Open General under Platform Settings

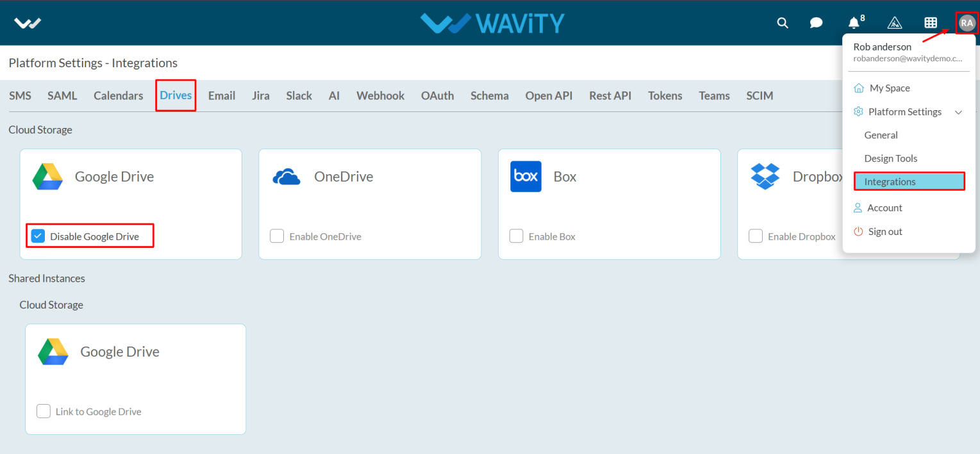[881, 135]
